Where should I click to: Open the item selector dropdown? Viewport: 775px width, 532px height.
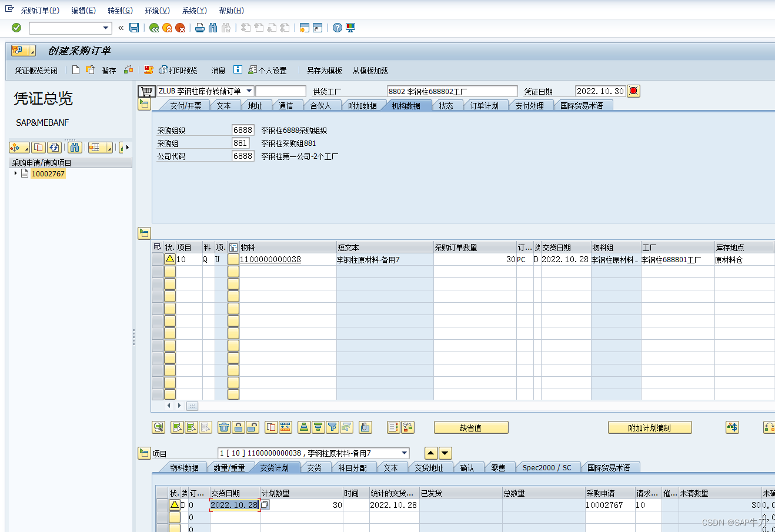click(x=405, y=453)
